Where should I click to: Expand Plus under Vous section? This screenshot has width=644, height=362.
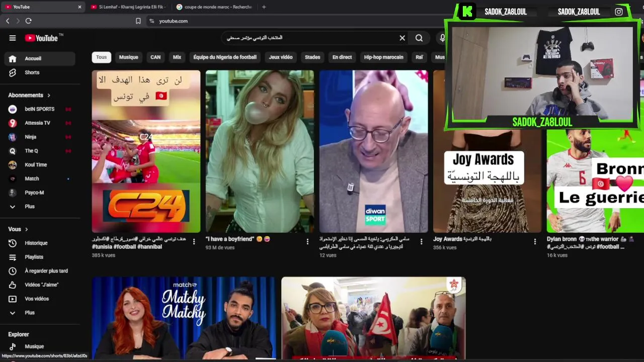[x=40, y=313]
